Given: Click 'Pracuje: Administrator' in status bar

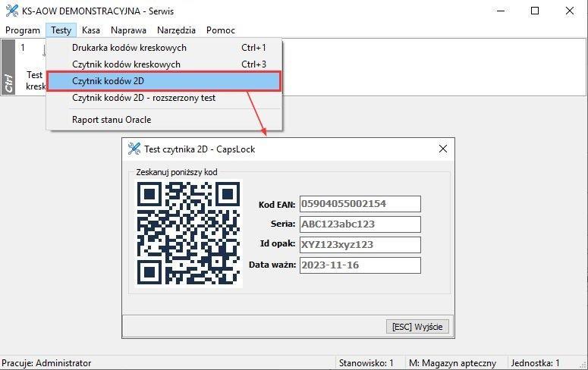Looking at the screenshot, I should (46, 363).
